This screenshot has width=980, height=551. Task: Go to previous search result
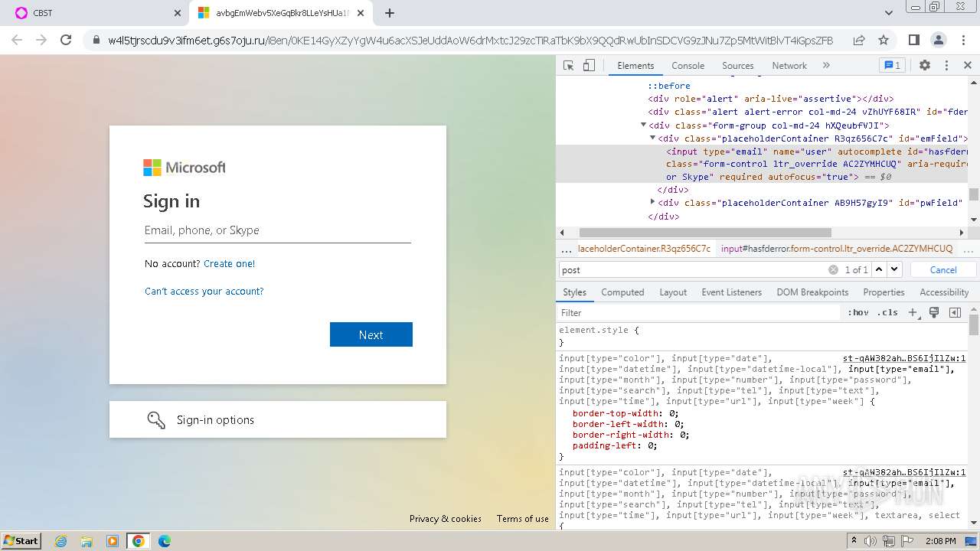(x=879, y=269)
